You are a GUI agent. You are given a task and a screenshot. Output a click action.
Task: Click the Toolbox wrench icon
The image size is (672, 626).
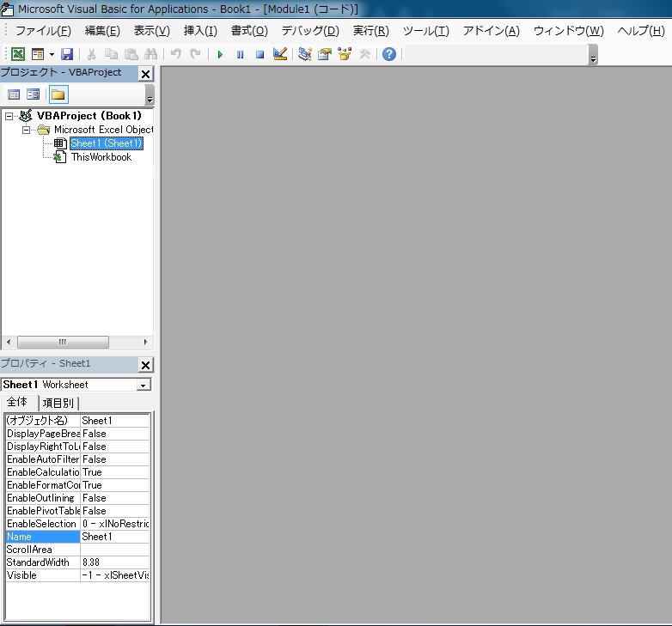pyautogui.click(x=364, y=54)
